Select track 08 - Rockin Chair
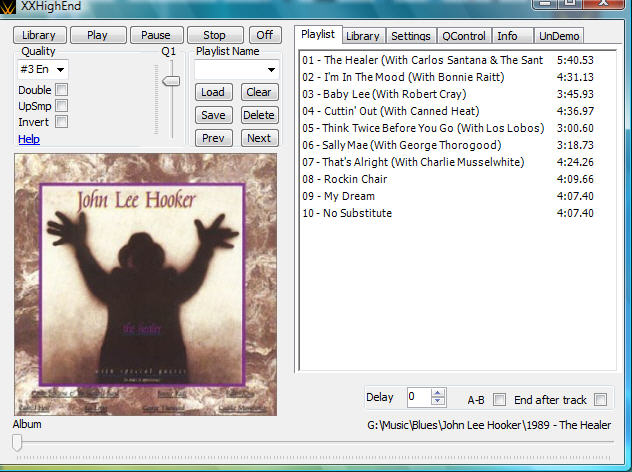Viewport: 632px width, 472px height. 448,179
